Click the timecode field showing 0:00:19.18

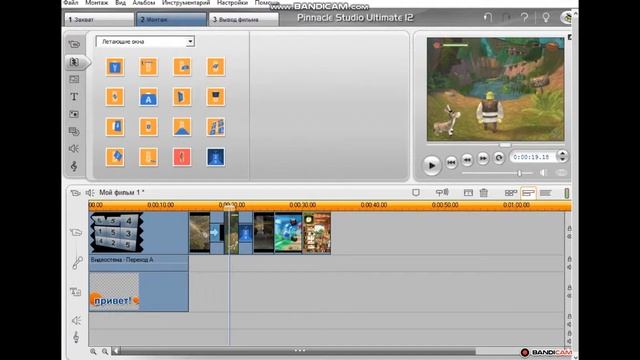tap(531, 157)
